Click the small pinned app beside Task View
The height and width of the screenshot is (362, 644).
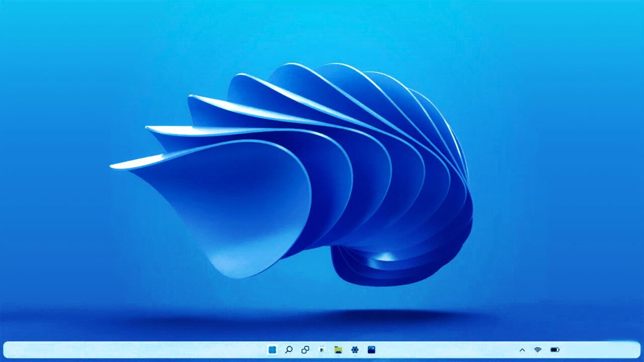(321, 349)
